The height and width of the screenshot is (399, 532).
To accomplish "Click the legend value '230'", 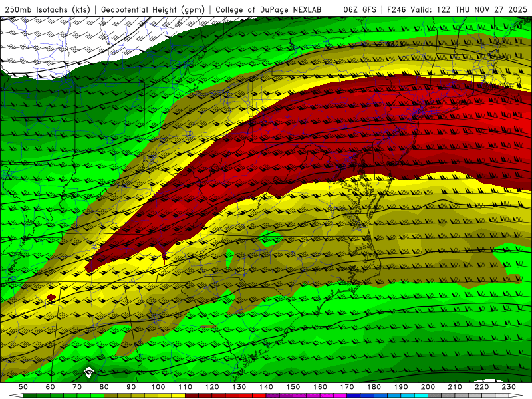I will pos(509,387).
